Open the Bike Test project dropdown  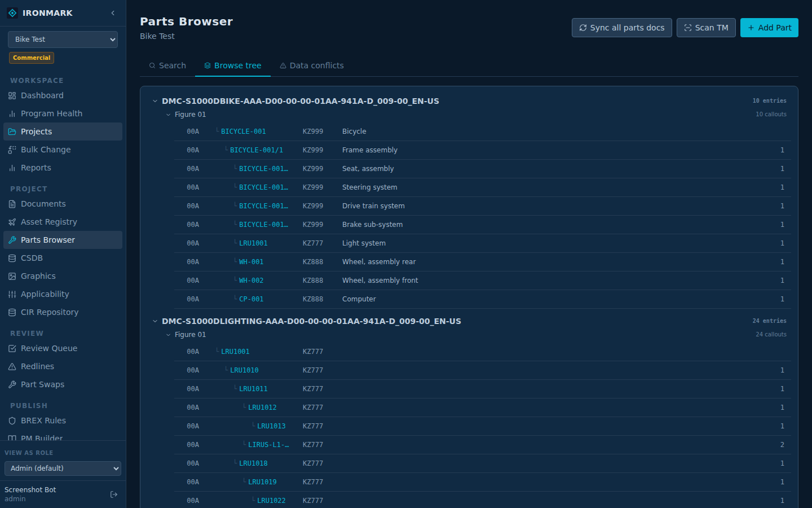click(x=63, y=40)
